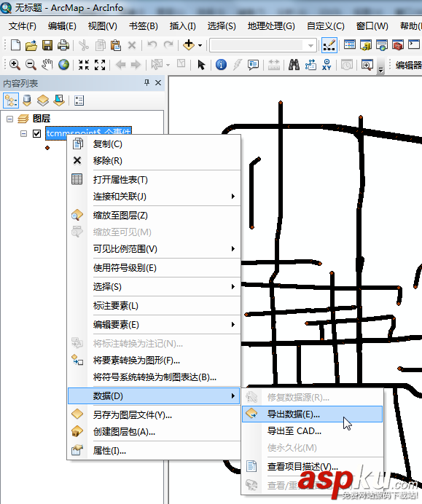Select the tcmmspoint$ layer name
Viewport: 422px width, 504px height.
pos(88,133)
